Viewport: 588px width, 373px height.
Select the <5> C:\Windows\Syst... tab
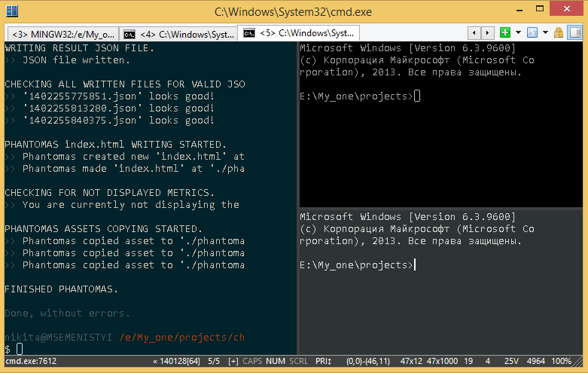point(299,33)
